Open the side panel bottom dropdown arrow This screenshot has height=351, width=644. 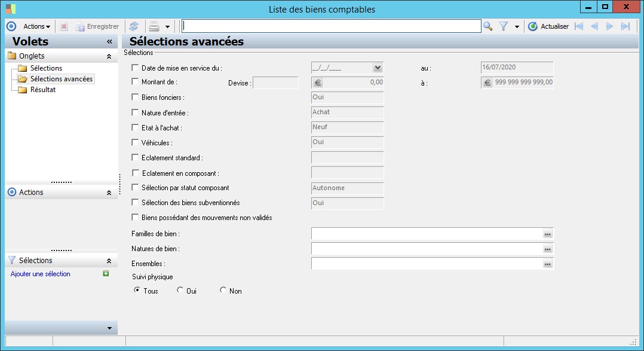coord(109,328)
